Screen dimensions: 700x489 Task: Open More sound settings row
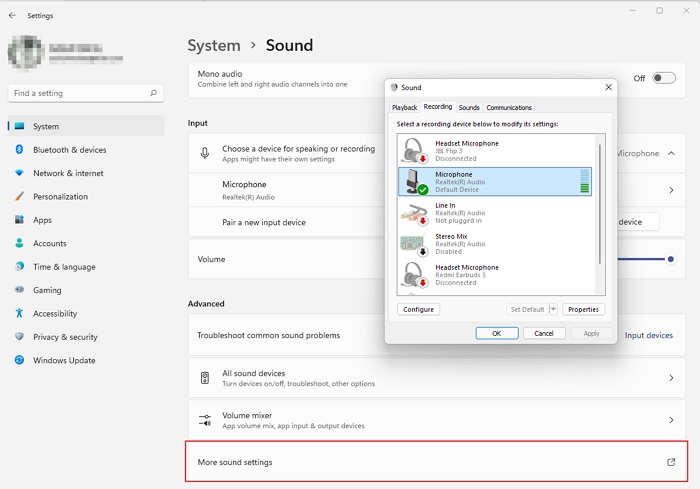click(436, 462)
